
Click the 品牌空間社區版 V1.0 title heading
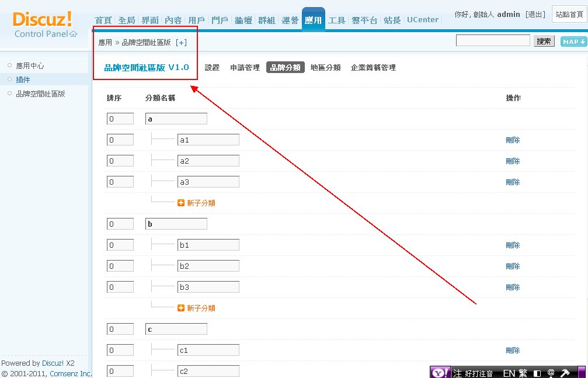coord(146,68)
